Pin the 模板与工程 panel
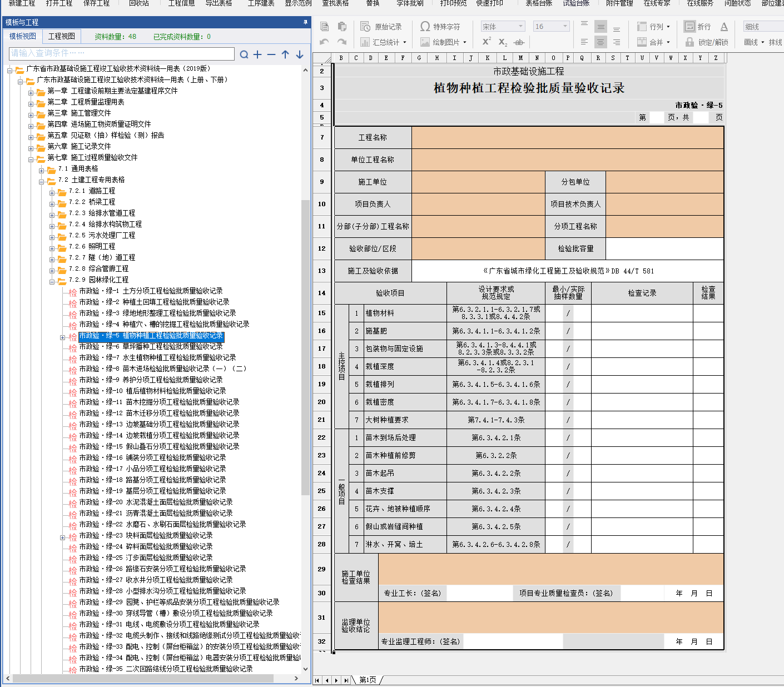784x687 pixels. point(305,22)
